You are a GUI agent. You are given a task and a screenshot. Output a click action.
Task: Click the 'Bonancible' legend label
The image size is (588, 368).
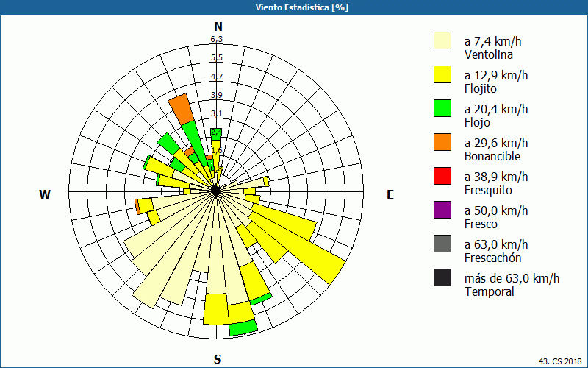[x=492, y=156]
